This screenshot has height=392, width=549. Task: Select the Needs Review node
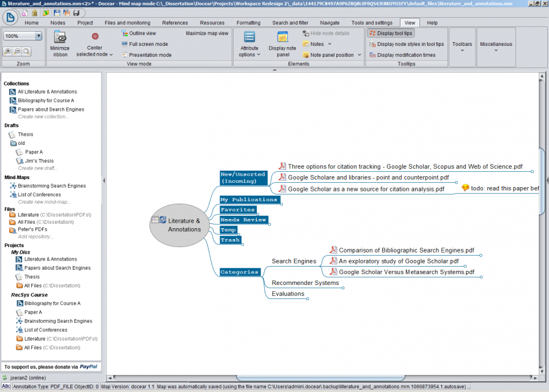click(243, 220)
